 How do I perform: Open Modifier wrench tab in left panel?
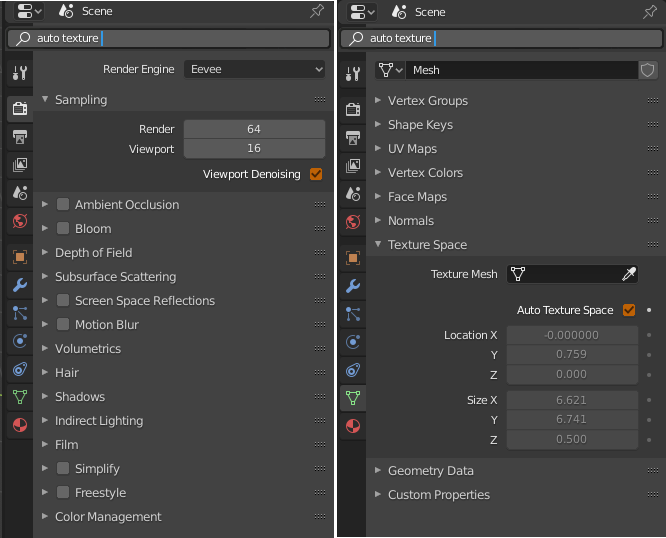[20, 284]
